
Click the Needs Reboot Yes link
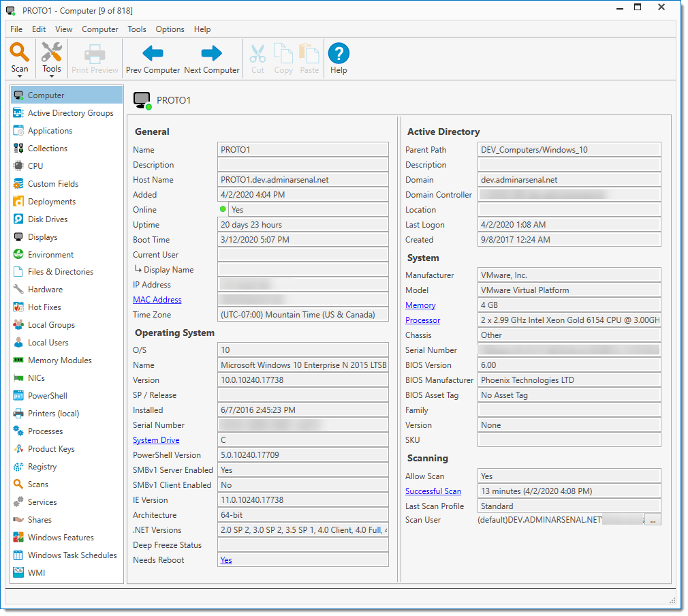coord(226,560)
